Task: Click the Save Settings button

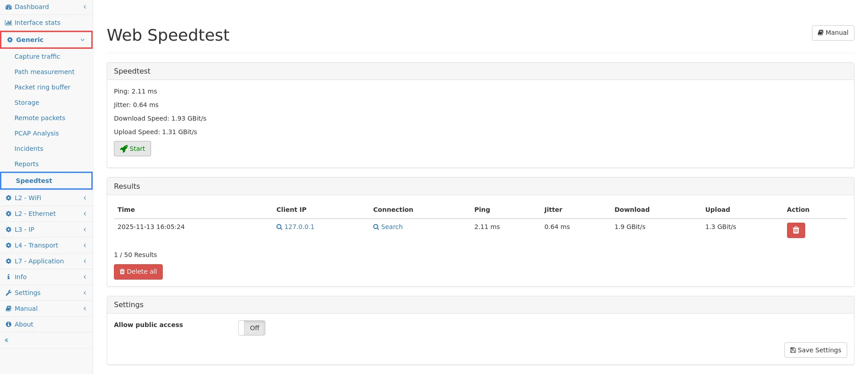Action: 815,350
